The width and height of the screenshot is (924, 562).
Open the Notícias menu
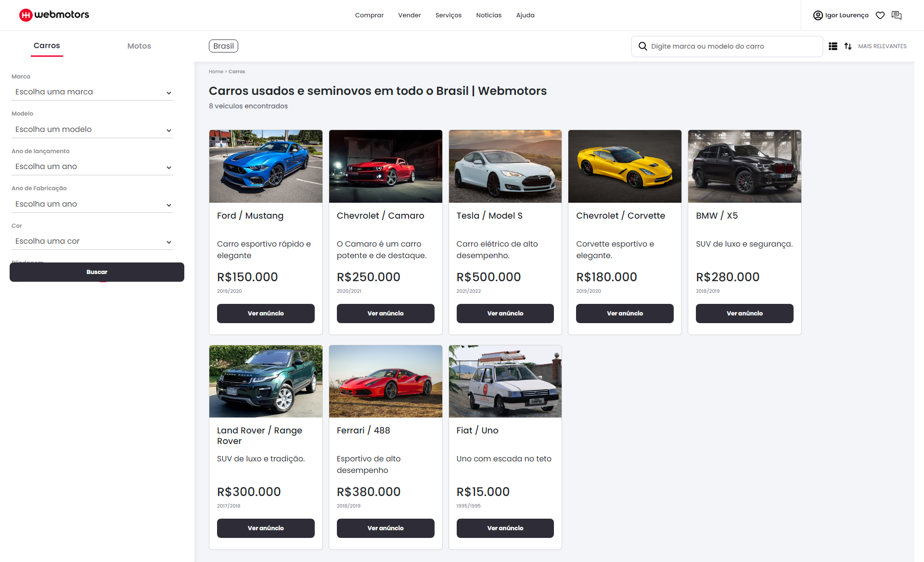(489, 15)
